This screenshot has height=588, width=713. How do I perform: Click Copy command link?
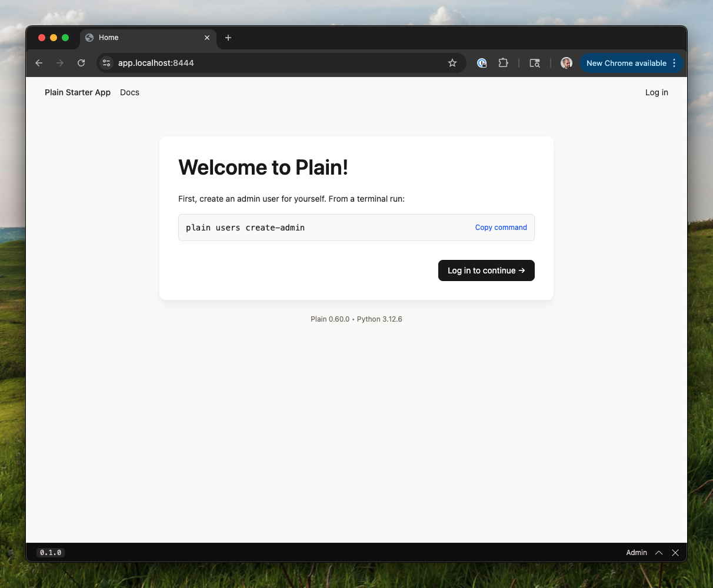[501, 228]
